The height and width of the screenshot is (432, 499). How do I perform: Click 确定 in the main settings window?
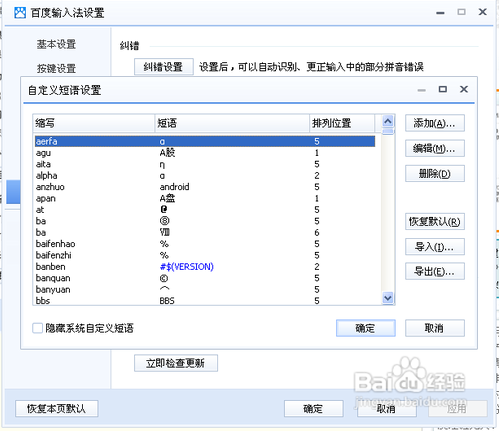click(313, 408)
